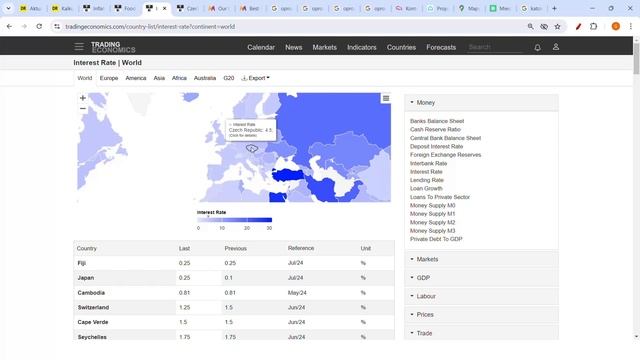Open Calendar in the top navigation

tap(261, 47)
